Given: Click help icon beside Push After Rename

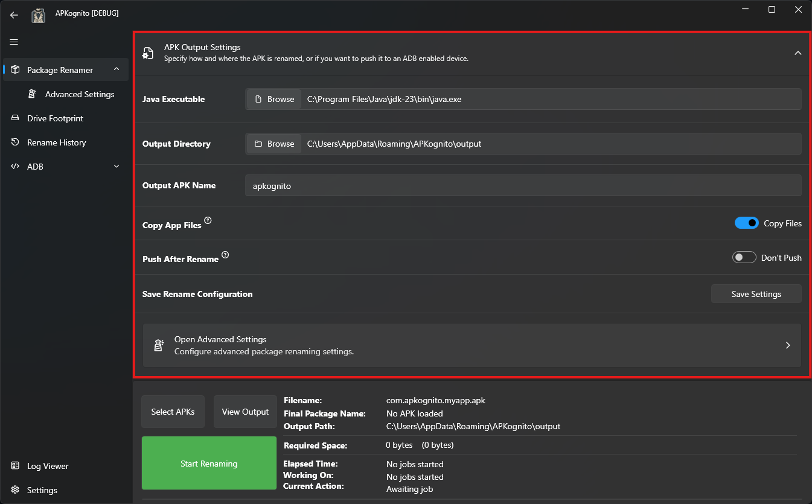Looking at the screenshot, I should coord(225,255).
